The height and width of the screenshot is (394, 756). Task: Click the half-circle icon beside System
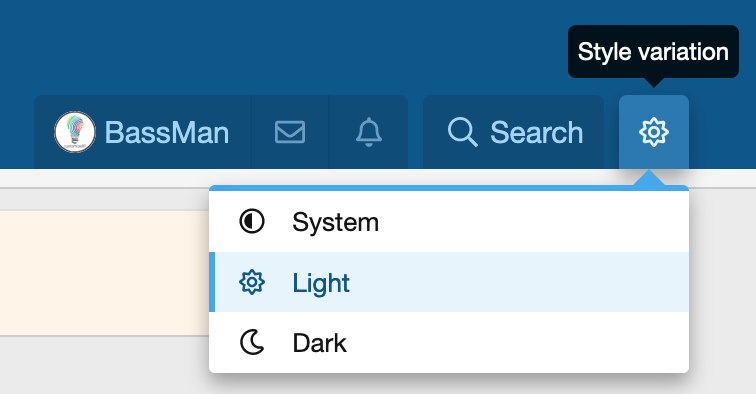coord(252,222)
